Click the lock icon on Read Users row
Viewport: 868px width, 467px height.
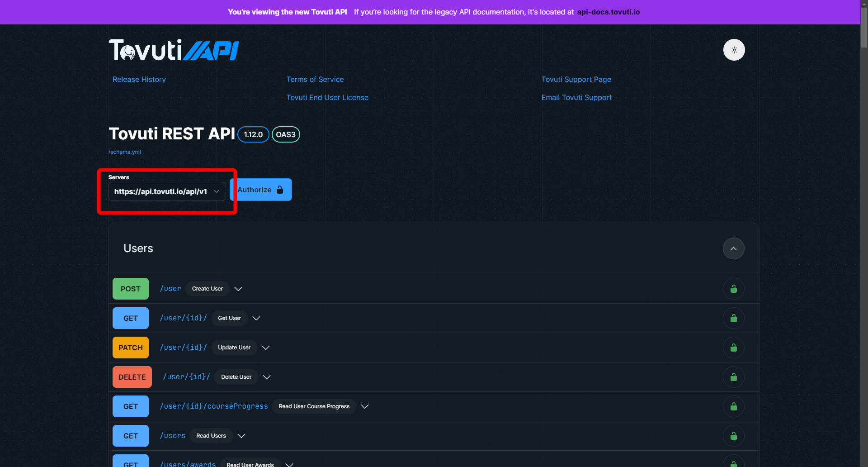[734, 436]
